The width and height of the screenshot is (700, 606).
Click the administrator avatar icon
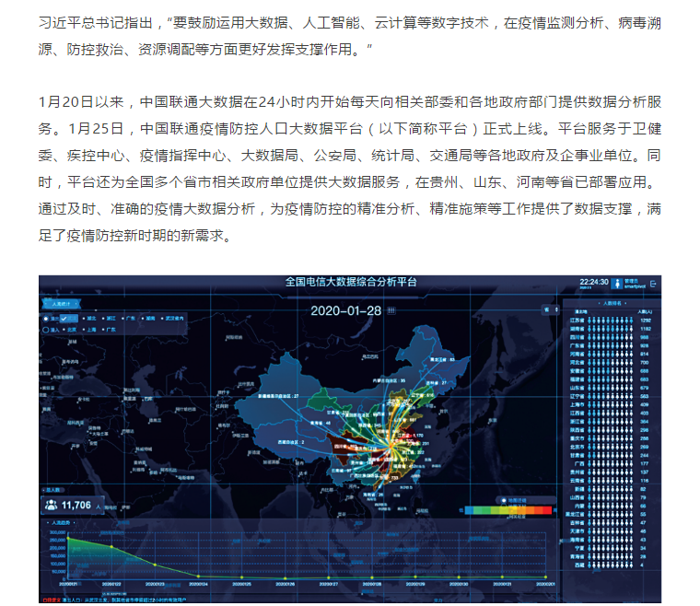617,284
